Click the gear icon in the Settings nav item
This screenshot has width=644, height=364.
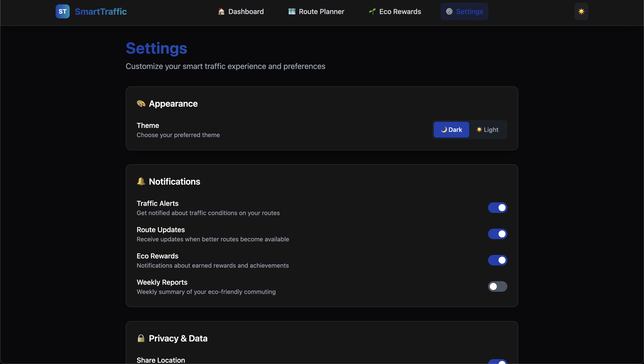[x=449, y=12]
